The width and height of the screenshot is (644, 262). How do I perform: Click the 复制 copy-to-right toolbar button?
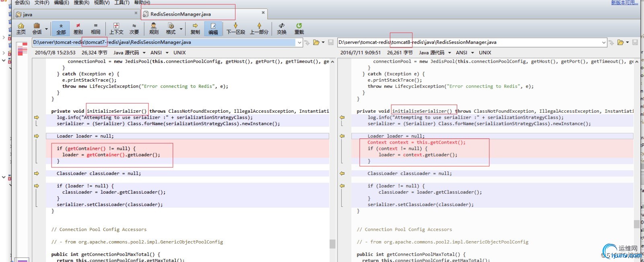195,29
